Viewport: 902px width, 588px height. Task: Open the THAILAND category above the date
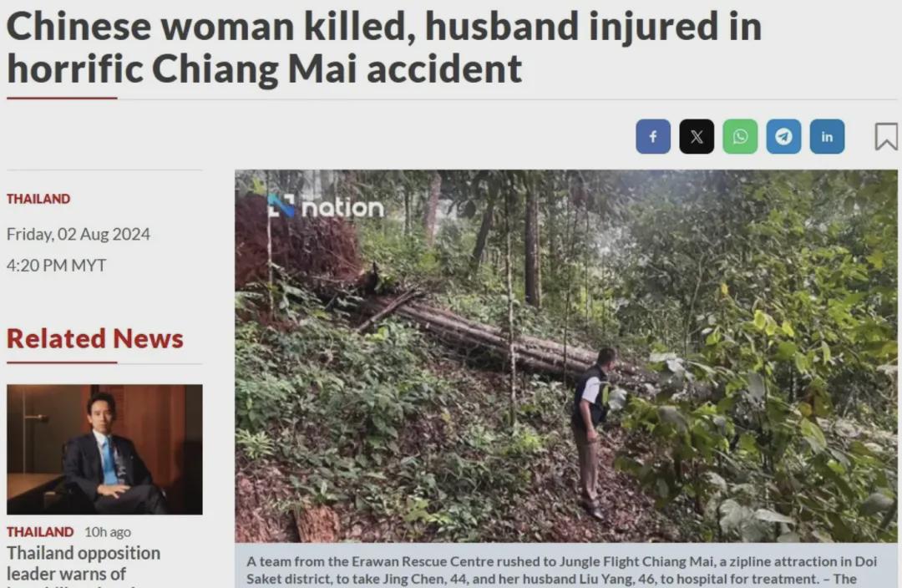click(38, 199)
